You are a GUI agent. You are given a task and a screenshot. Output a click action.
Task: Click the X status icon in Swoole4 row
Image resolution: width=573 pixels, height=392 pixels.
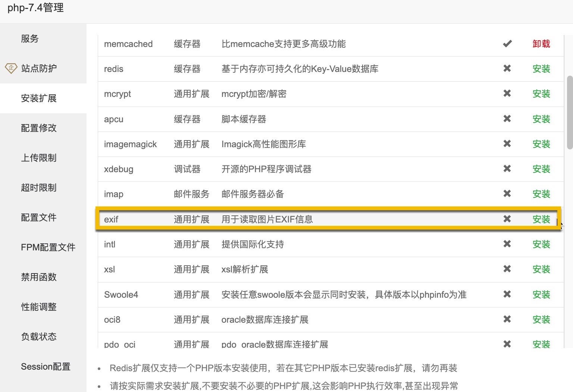pyautogui.click(x=507, y=294)
